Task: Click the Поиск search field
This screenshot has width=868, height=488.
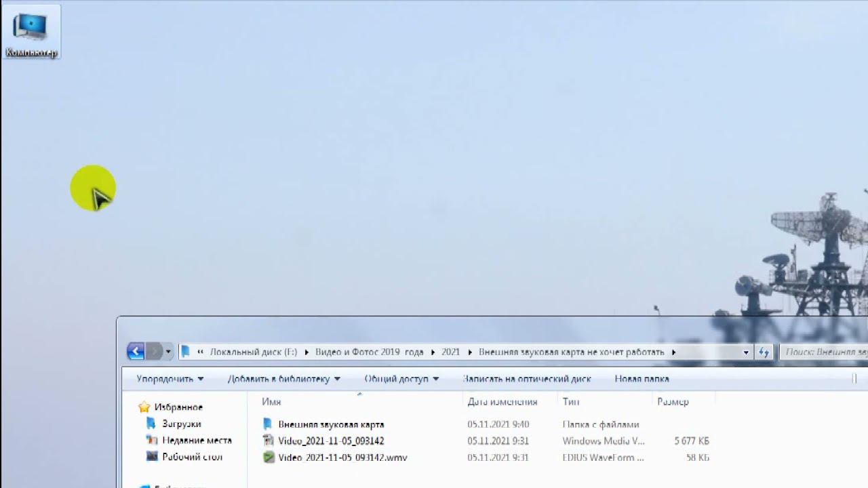Action: (824, 352)
